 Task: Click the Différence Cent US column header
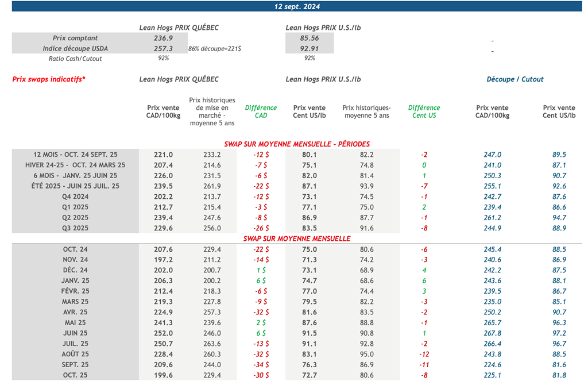pyautogui.click(x=424, y=111)
